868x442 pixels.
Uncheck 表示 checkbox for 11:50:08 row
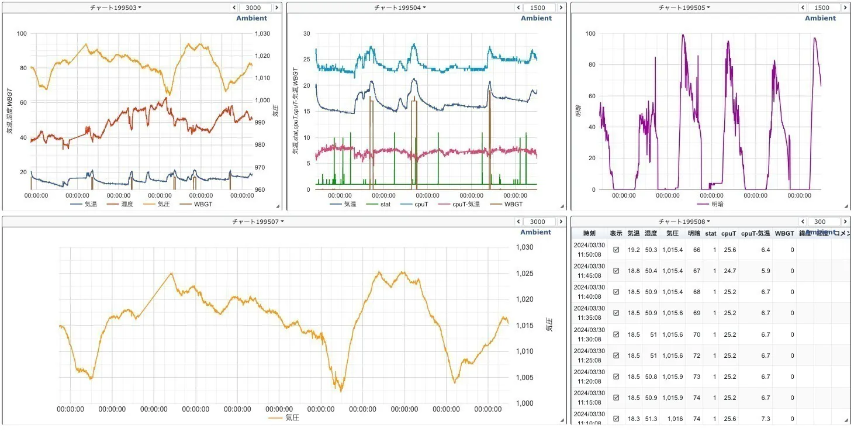point(616,250)
